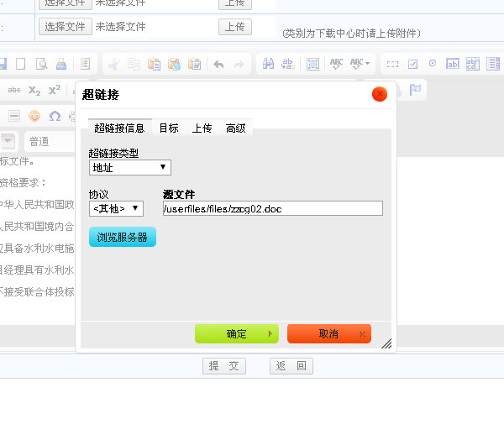Click the Print icon in toolbar
Viewport: 504px width, 445px height.
(x=61, y=64)
